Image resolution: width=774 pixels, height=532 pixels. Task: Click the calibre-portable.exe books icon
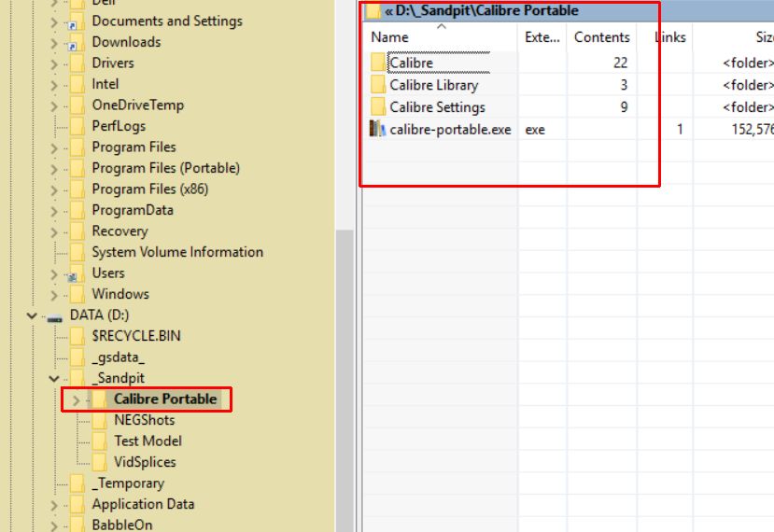[377, 130]
